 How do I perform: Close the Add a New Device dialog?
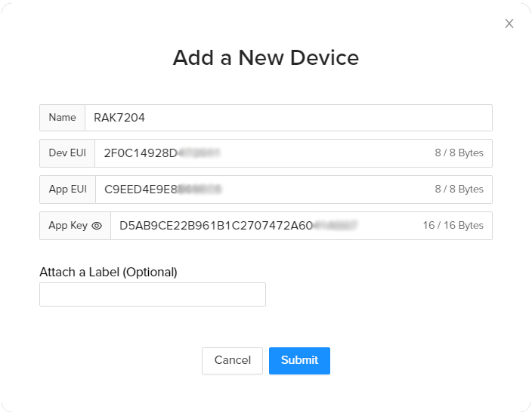pyautogui.click(x=509, y=23)
